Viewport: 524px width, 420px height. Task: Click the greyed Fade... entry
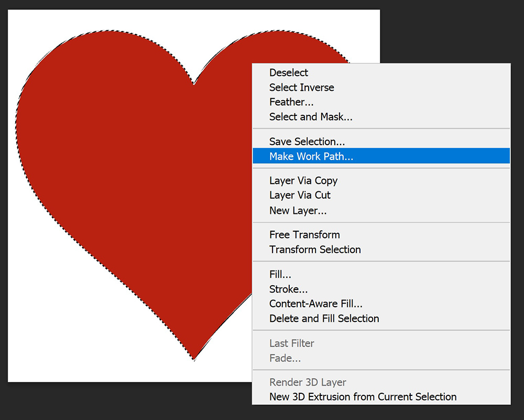381,358
